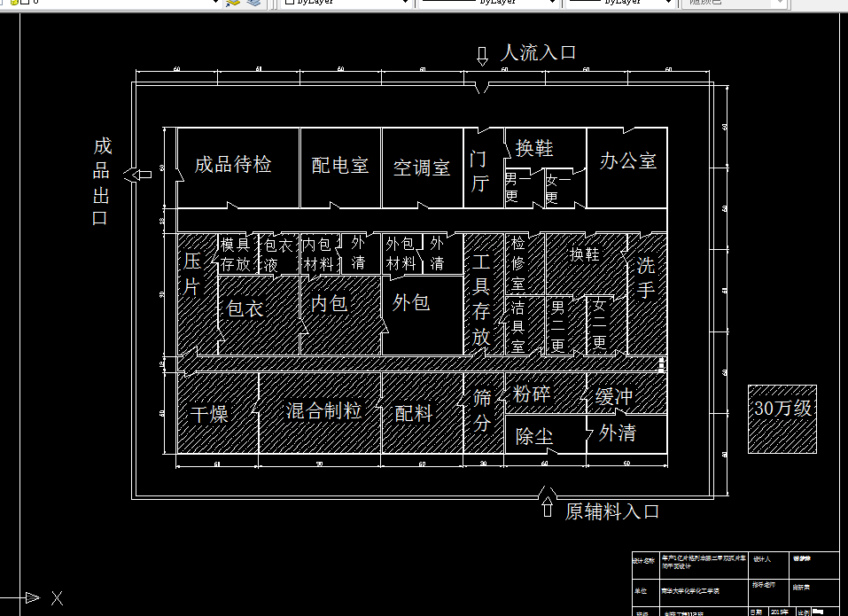Open the color ByLayer dropdown

(403, 4)
